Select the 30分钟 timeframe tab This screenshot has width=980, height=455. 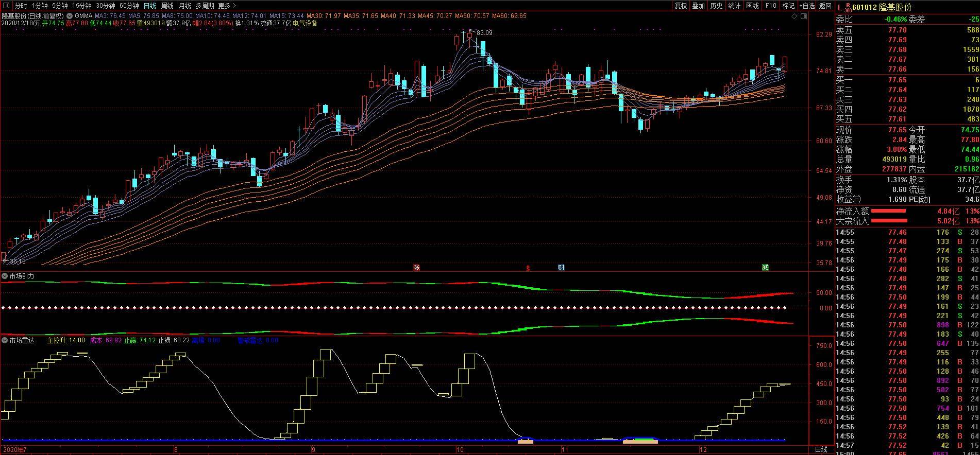(x=106, y=6)
